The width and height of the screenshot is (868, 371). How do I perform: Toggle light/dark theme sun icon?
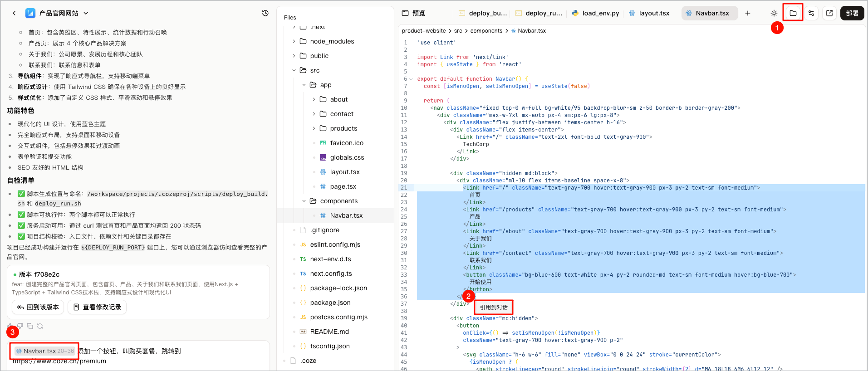coord(774,13)
